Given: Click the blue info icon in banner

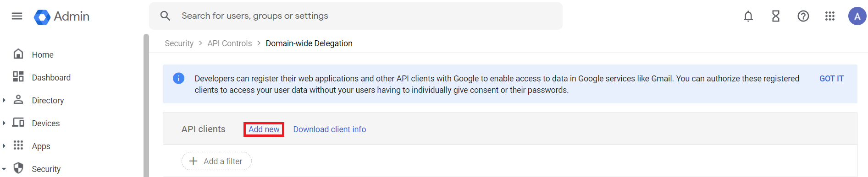Looking at the screenshot, I should (178, 78).
